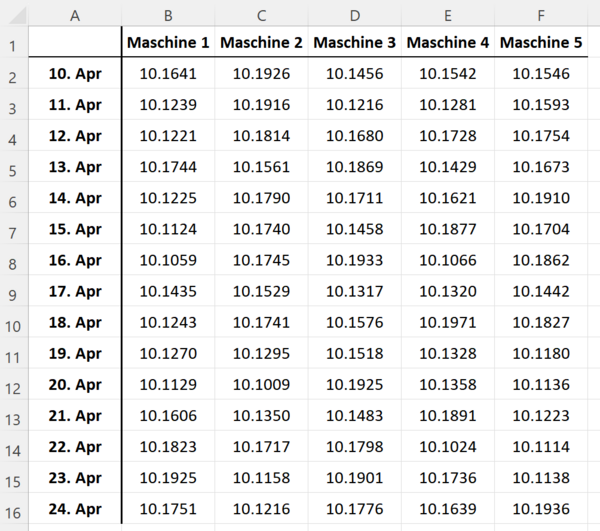Image resolution: width=600 pixels, height=531 pixels.
Task: Click cell with value 10.1891
Action: tap(448, 415)
